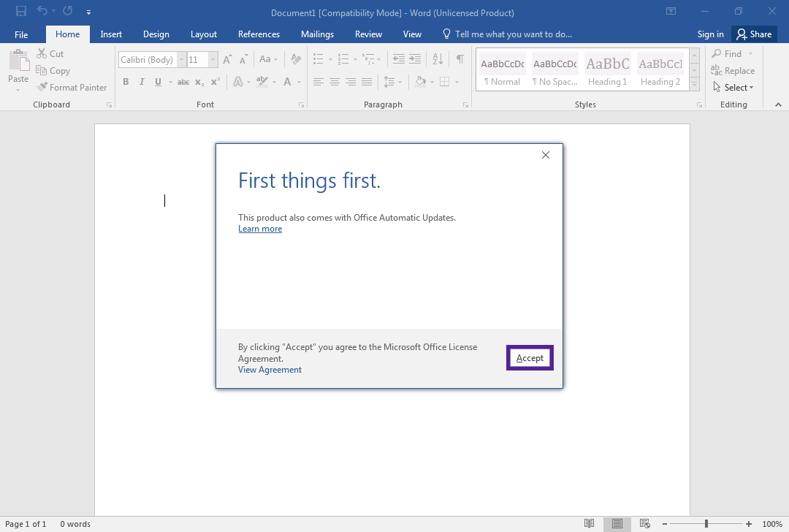Screen dimensions: 789x532
Task: Open the Clipboard dialog launcher
Action: 109,104
